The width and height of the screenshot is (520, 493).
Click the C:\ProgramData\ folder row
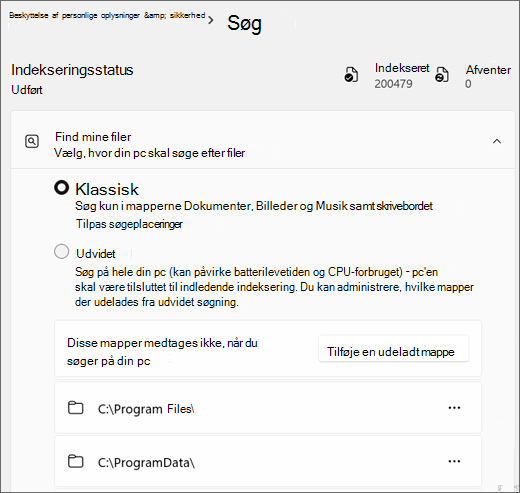[x=268, y=462]
